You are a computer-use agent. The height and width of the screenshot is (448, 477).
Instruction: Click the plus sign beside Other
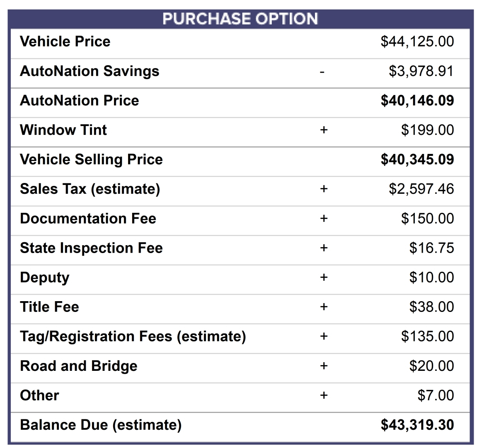324,395
